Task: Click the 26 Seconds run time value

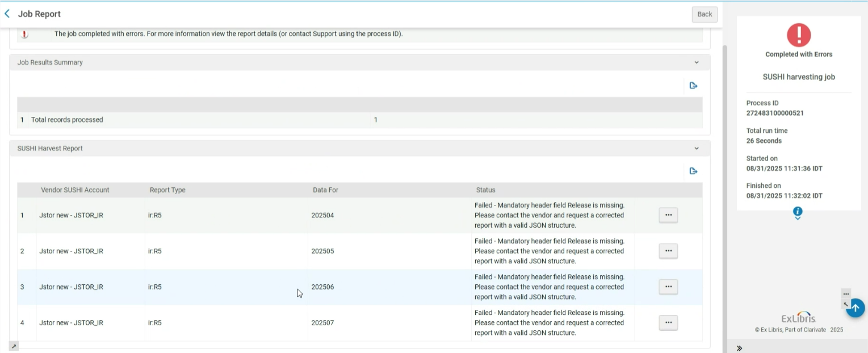Action: tap(764, 141)
